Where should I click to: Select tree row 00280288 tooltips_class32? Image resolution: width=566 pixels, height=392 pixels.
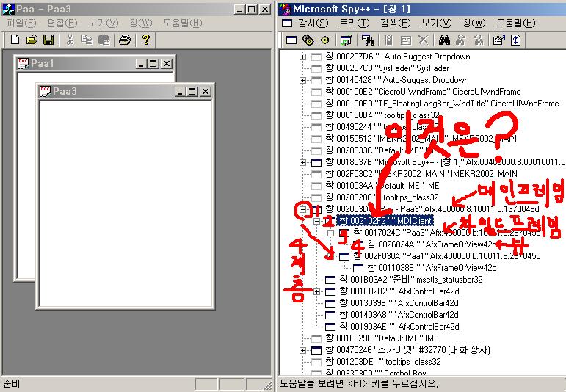[x=382, y=197]
